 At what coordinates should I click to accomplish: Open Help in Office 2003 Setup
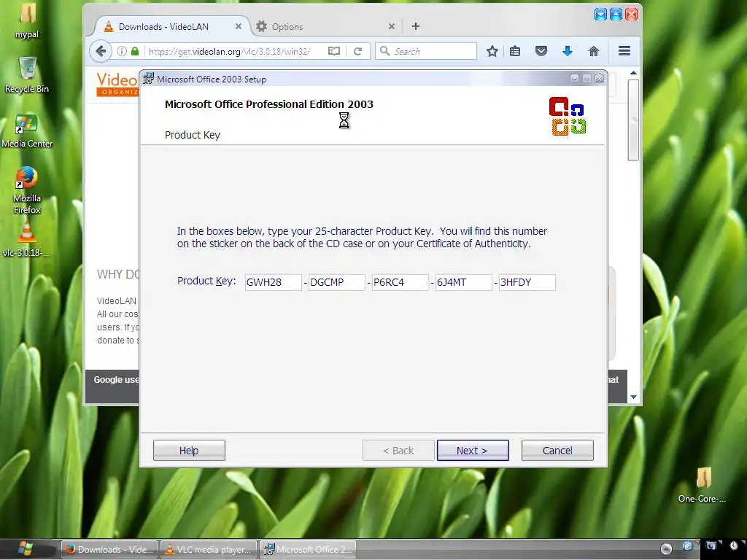189,451
